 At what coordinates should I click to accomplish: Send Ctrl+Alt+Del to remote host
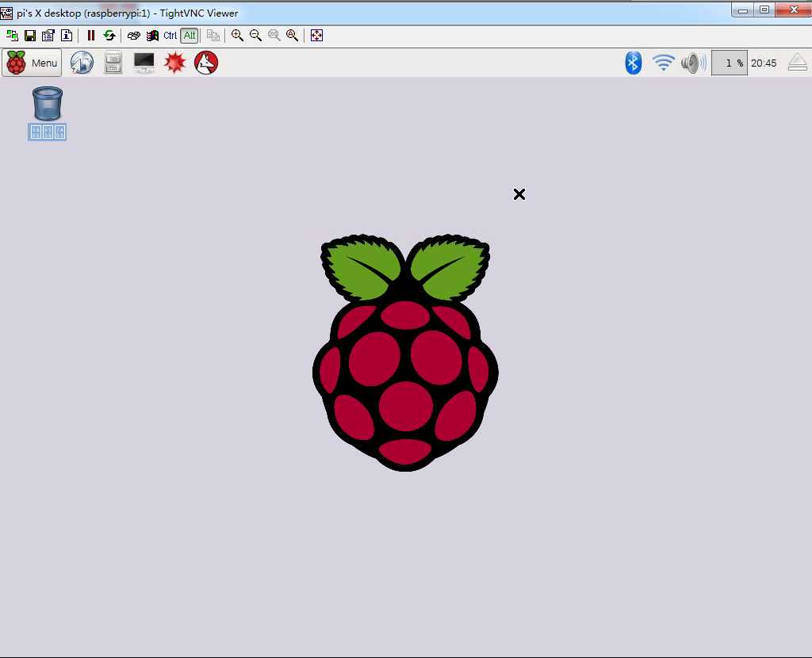tap(133, 35)
